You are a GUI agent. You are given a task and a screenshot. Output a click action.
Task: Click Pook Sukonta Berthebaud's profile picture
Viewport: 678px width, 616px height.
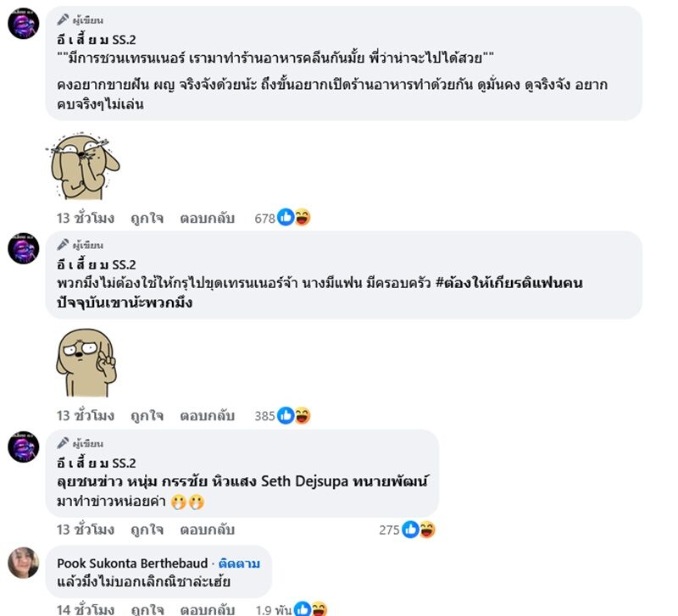click(24, 563)
